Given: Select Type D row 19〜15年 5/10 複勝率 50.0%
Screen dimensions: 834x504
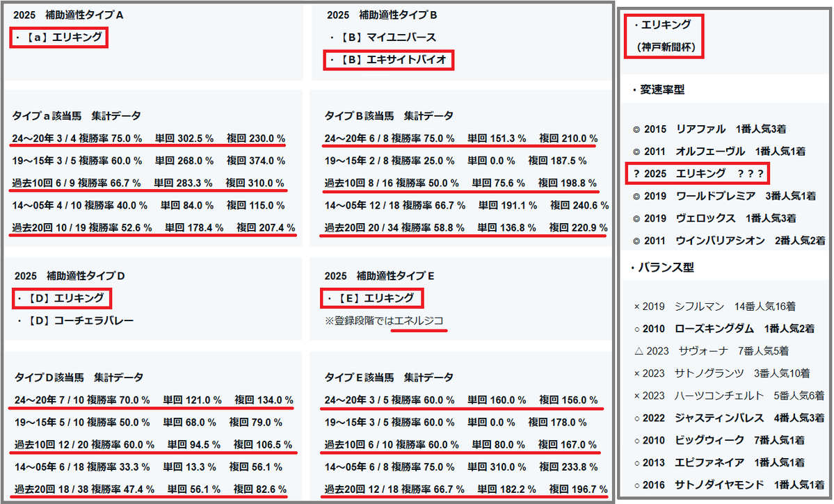Looking at the screenshot, I should click(x=148, y=422).
